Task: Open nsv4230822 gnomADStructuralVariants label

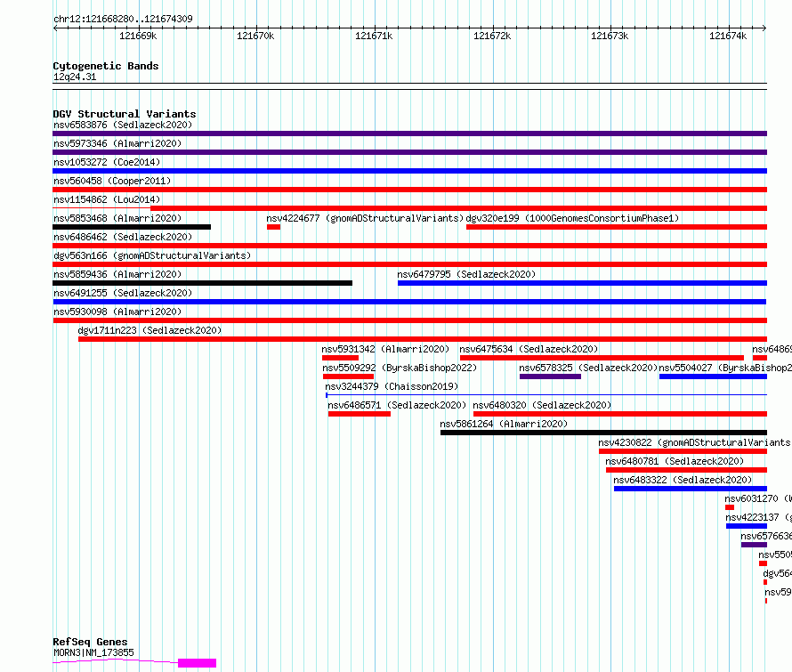Action: click(x=694, y=442)
